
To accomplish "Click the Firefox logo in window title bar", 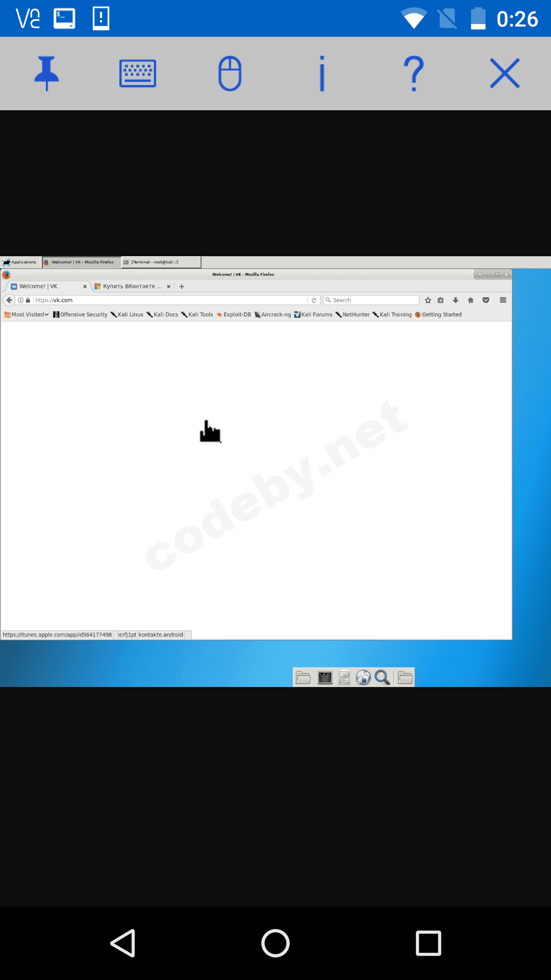I will tap(6, 274).
